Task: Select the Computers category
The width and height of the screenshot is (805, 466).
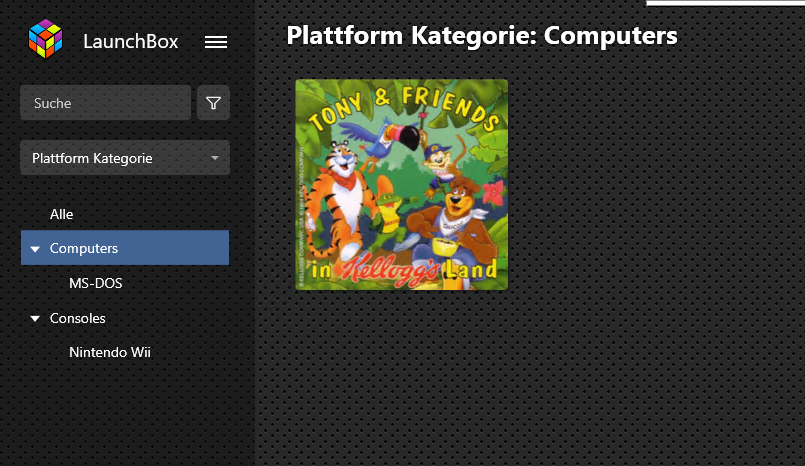Action: 84,248
